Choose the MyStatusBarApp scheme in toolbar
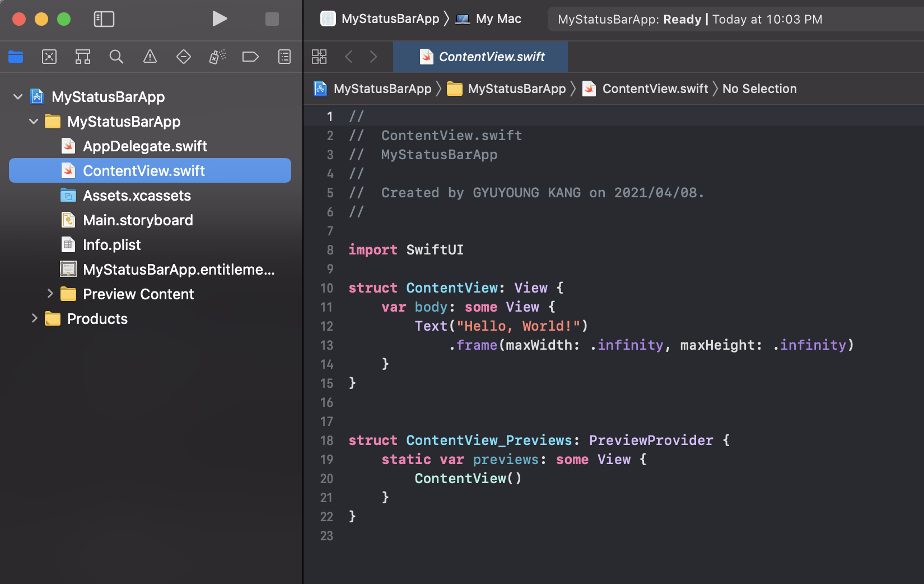The width and height of the screenshot is (924, 584). [380, 19]
